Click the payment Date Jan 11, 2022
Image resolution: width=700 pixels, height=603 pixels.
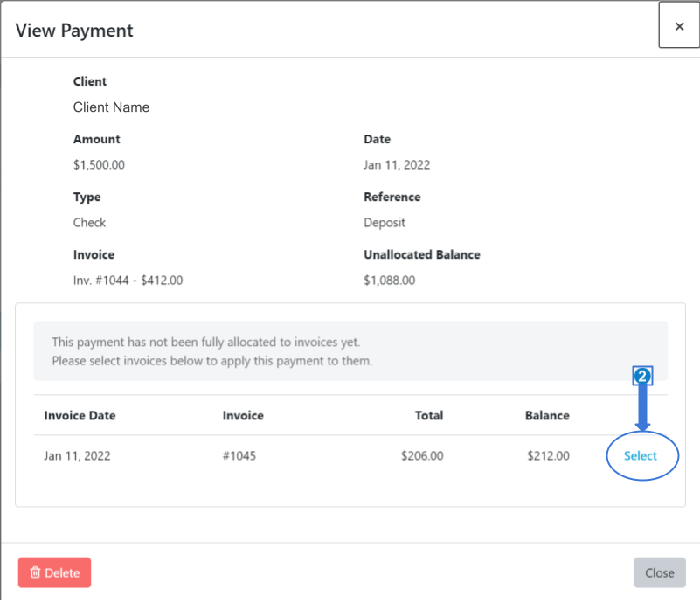pyautogui.click(x=397, y=164)
